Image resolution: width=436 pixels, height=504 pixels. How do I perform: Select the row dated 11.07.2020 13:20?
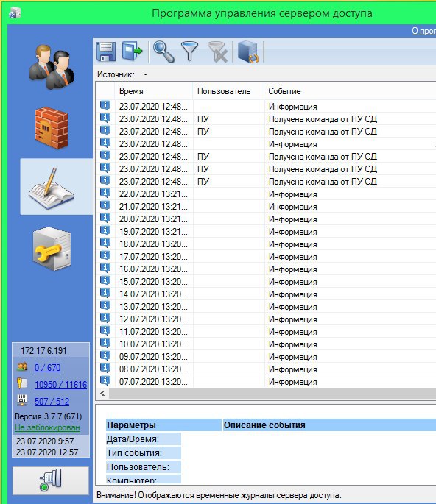tap(266, 332)
